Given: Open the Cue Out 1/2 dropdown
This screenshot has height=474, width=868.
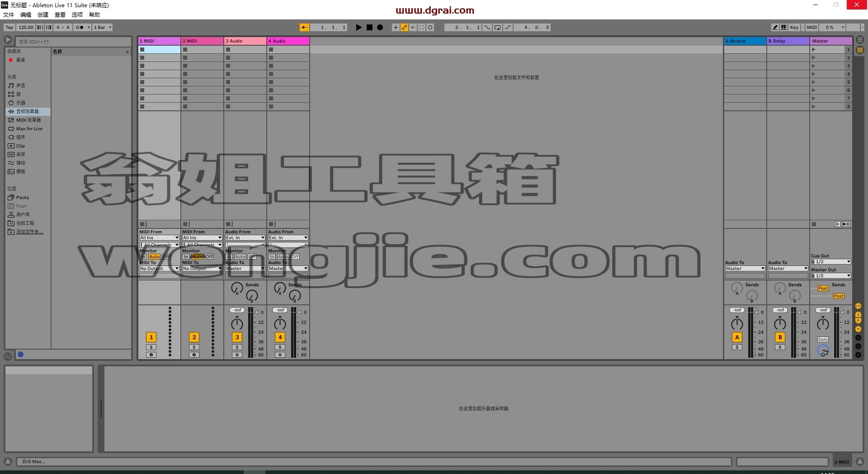Looking at the screenshot, I should pyautogui.click(x=831, y=261).
